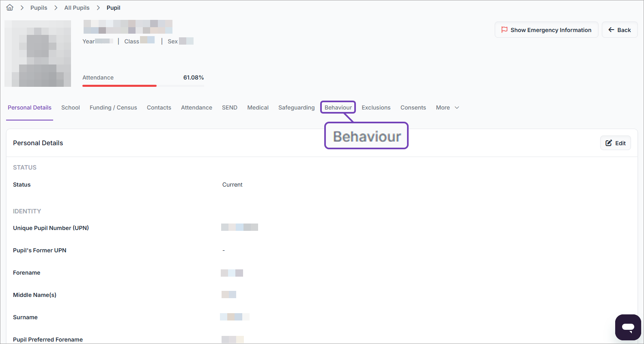Switch to Funding / Census tab

point(113,107)
